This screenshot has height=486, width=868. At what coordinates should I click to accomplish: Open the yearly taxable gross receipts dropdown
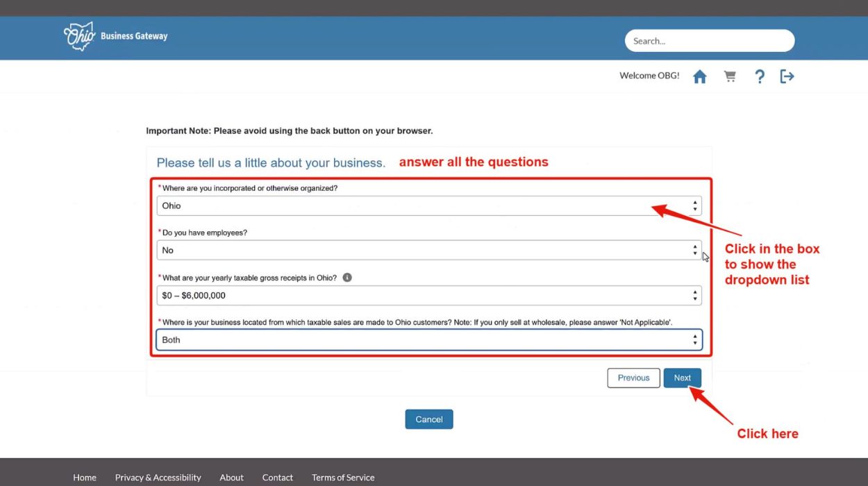point(428,294)
